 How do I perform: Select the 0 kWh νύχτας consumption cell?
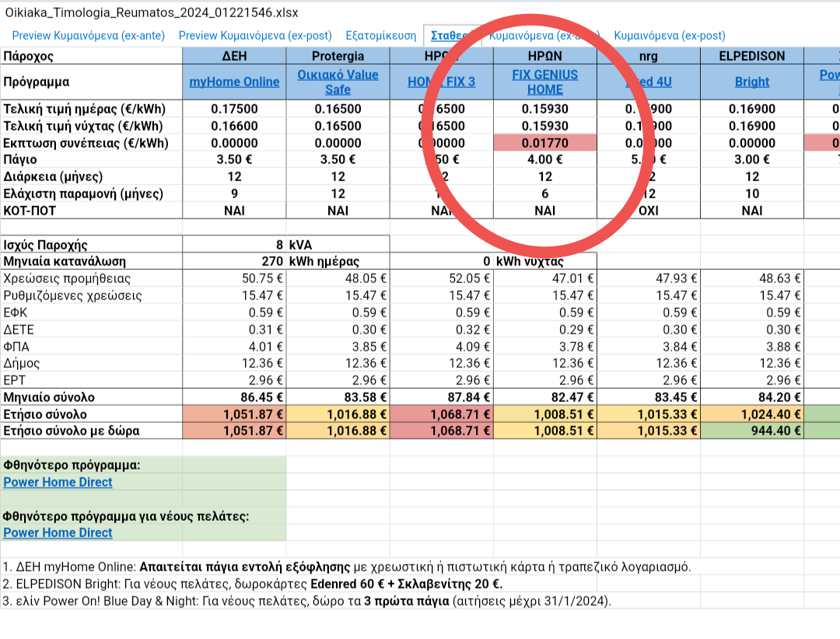click(442, 261)
